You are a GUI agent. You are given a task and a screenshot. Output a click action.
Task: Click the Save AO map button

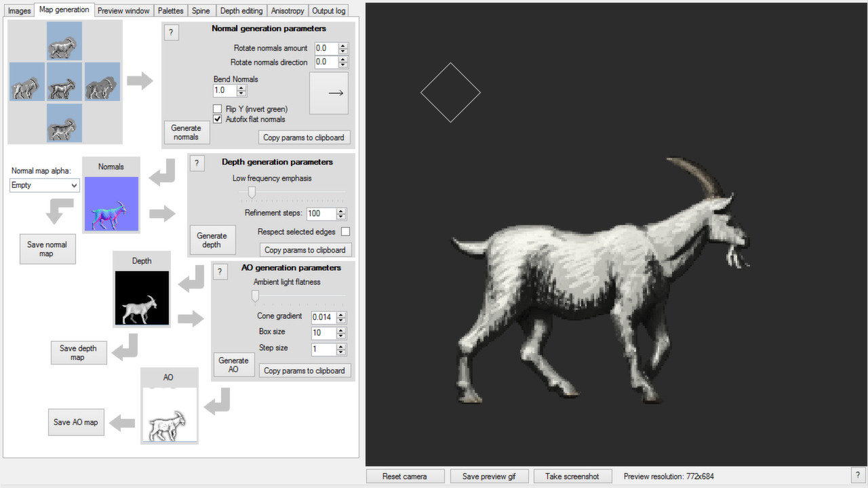(x=76, y=422)
